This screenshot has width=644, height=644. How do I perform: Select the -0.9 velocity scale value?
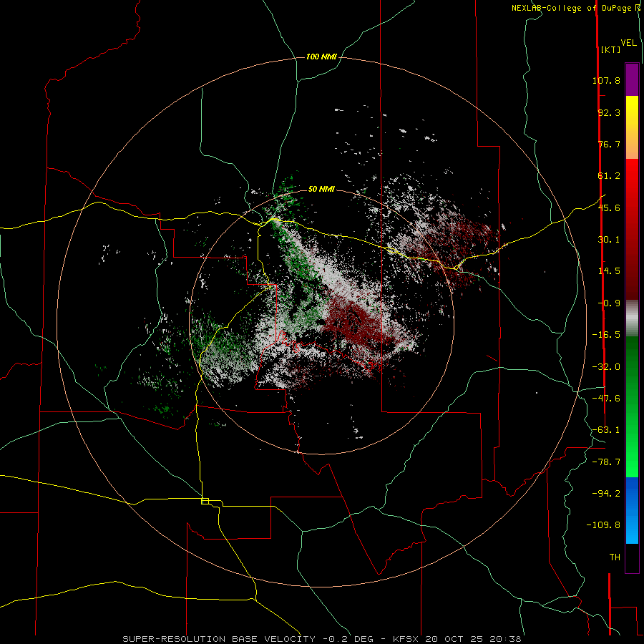(x=609, y=303)
